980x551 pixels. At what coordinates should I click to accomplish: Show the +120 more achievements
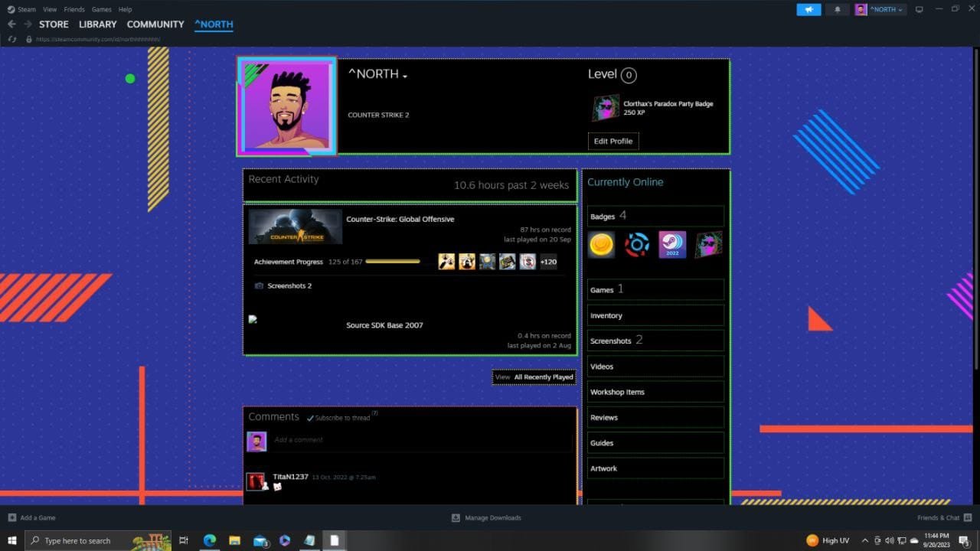point(548,262)
